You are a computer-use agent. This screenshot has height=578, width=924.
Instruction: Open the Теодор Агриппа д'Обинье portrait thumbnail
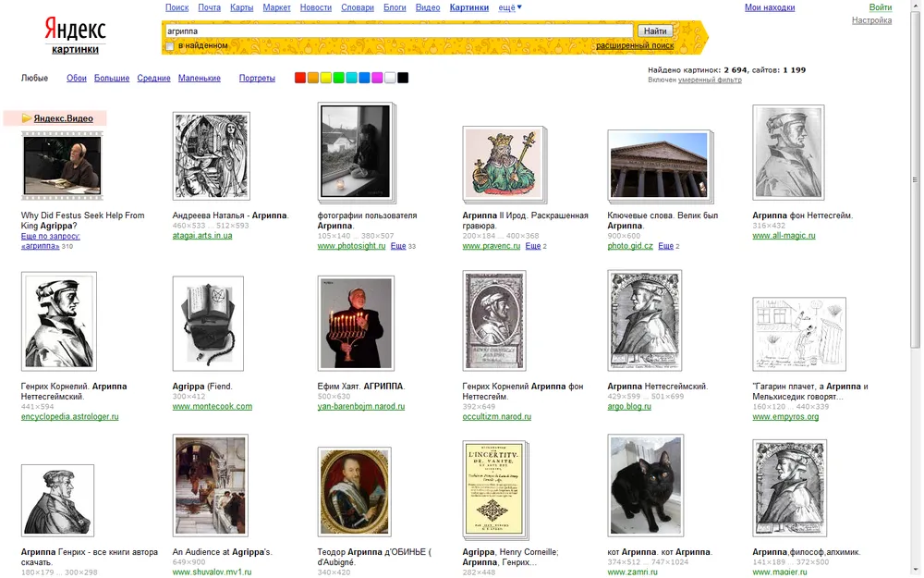point(354,491)
